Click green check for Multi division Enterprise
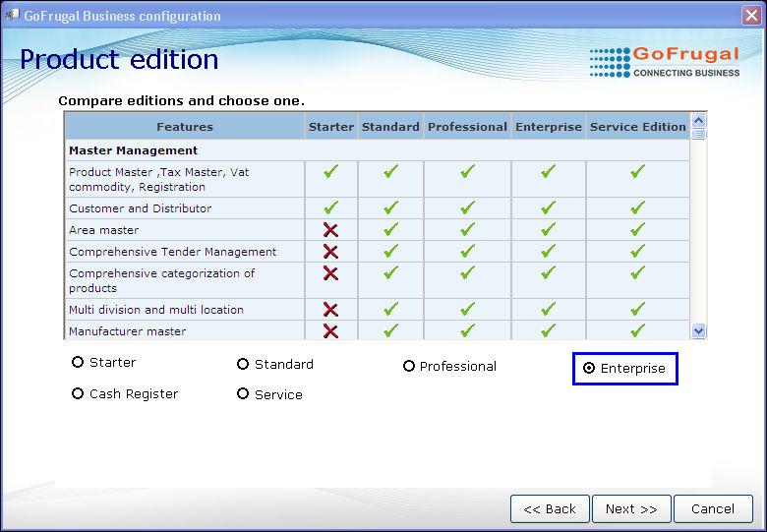This screenshot has height=532, width=767. (549, 309)
